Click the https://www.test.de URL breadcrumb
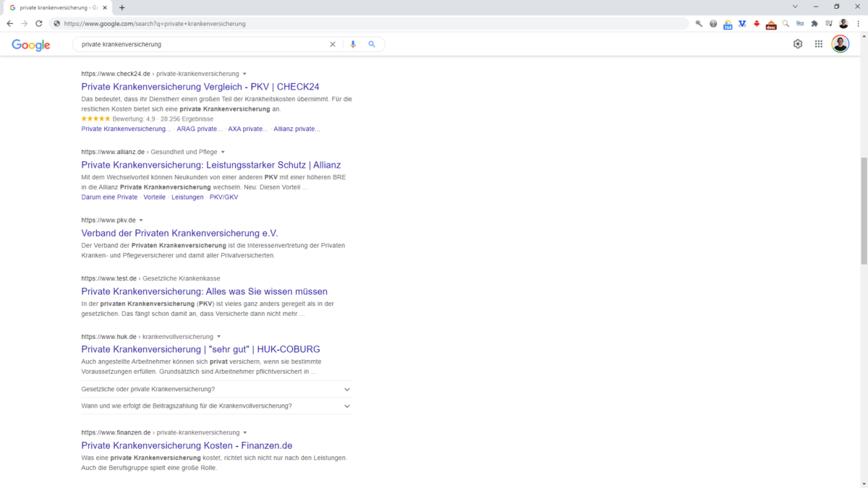 [109, 278]
